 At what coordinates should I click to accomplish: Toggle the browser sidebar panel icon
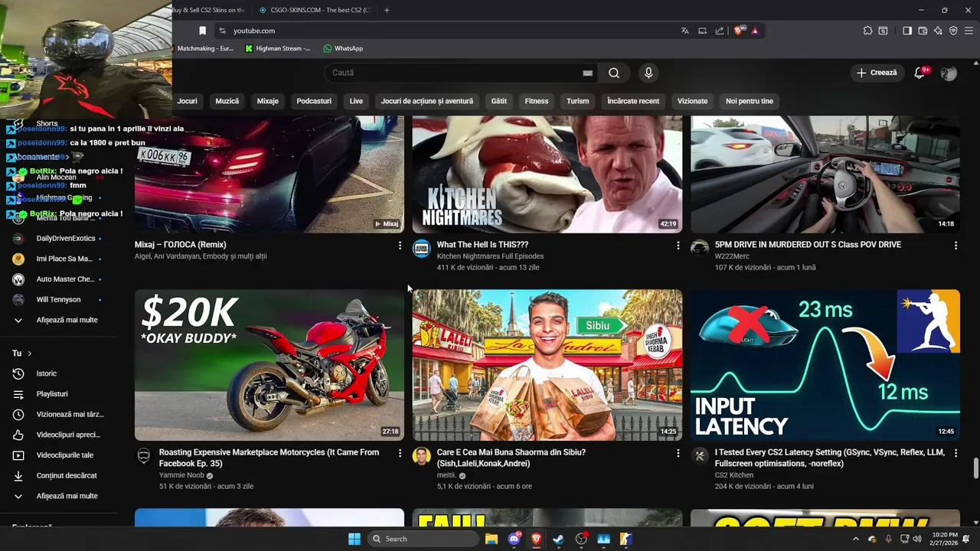pos(907,31)
